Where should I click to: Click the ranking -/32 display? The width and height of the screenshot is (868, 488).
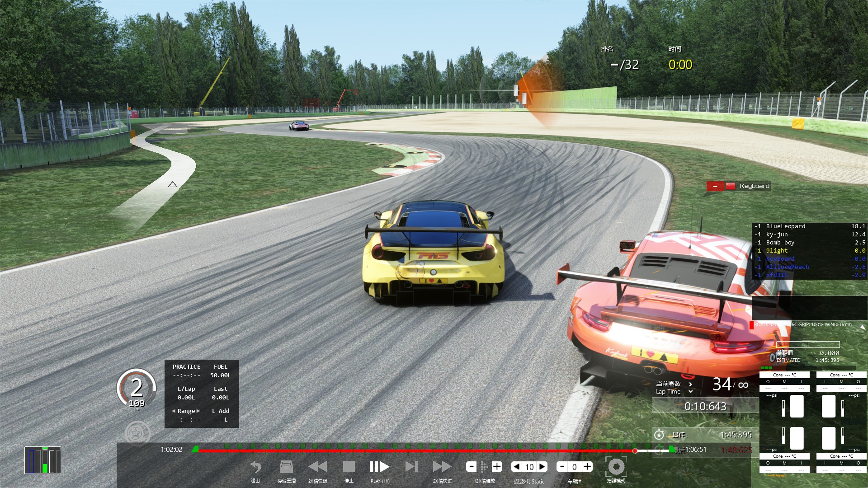pos(625,65)
